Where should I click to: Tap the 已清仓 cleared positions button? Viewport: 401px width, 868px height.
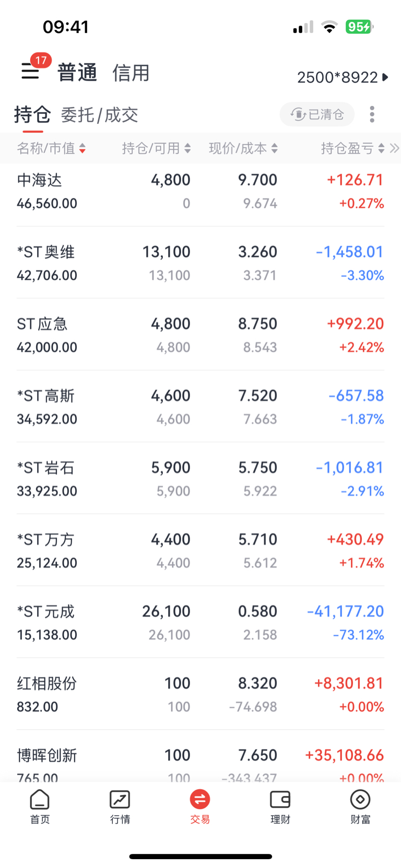(317, 114)
